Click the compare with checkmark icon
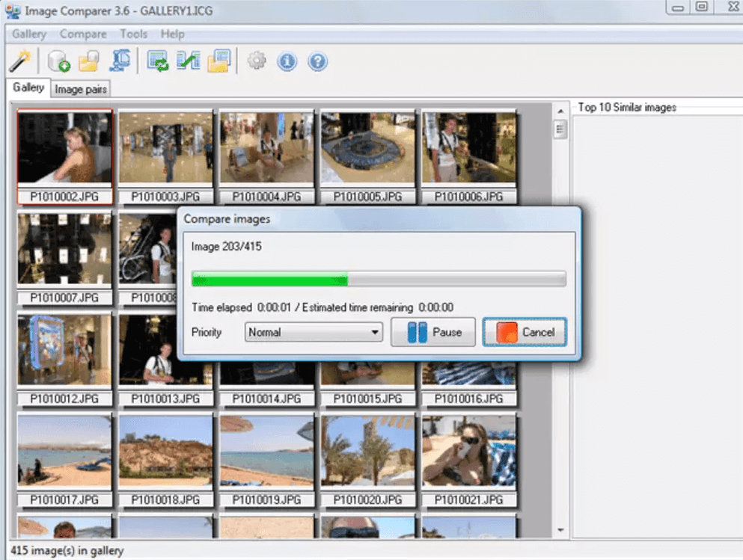 pyautogui.click(x=188, y=61)
